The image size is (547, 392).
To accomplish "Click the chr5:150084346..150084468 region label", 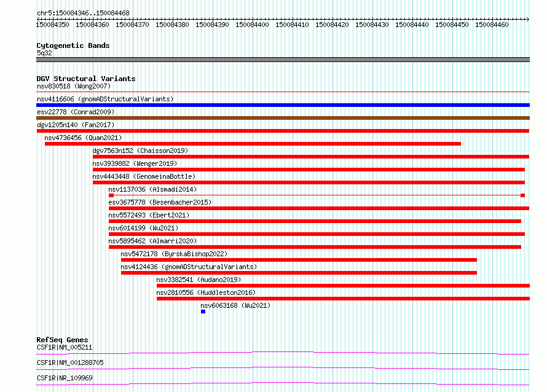I will tap(83, 13).
